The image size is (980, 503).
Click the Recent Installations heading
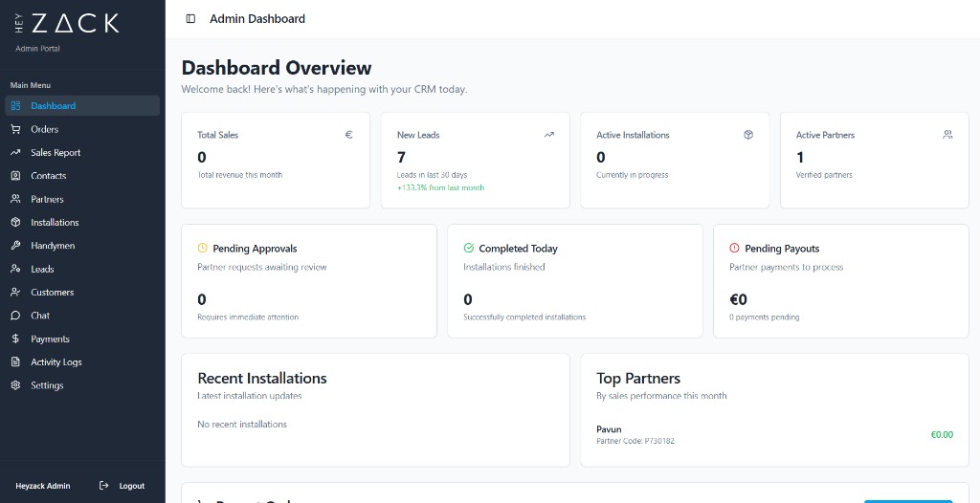(x=262, y=378)
